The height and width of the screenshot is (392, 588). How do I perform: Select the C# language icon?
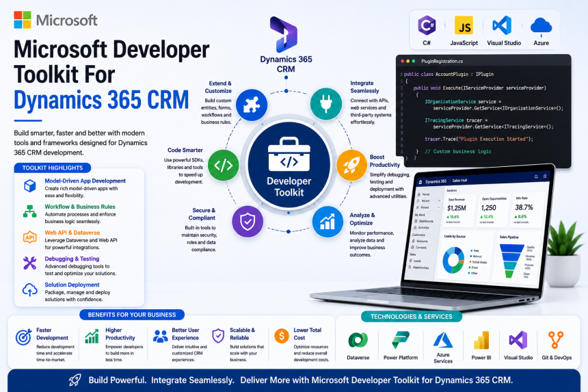427,25
